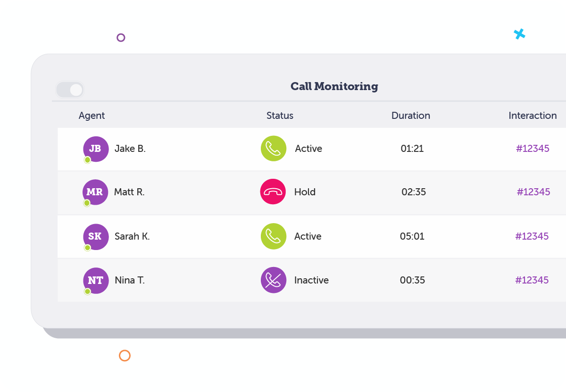Click Jake B.'s green presence dot
Viewport: 566px width, 392px height.
pyautogui.click(x=87, y=160)
